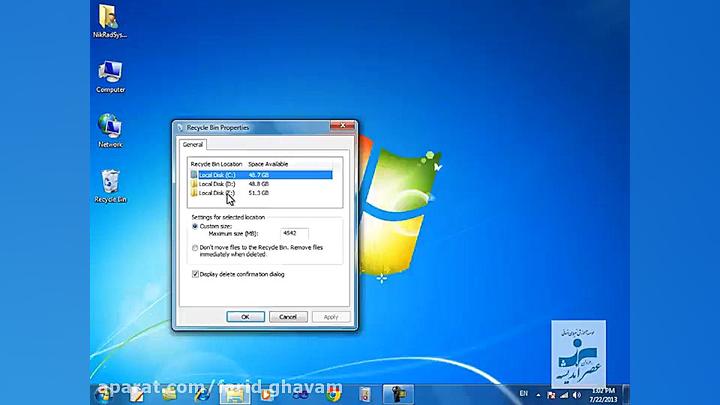Toggle Display delete confirmation dialog checkbox
The image size is (720, 405).
click(x=195, y=274)
